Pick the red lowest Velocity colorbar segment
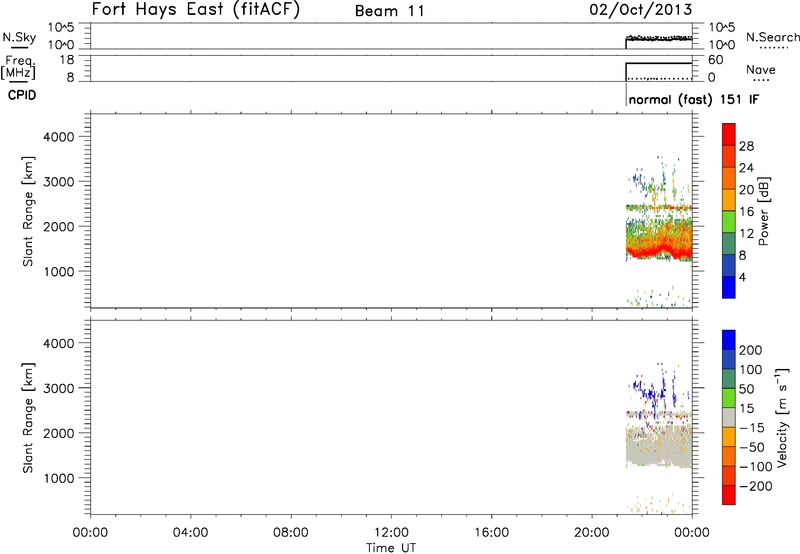The image size is (800, 554). [729, 495]
